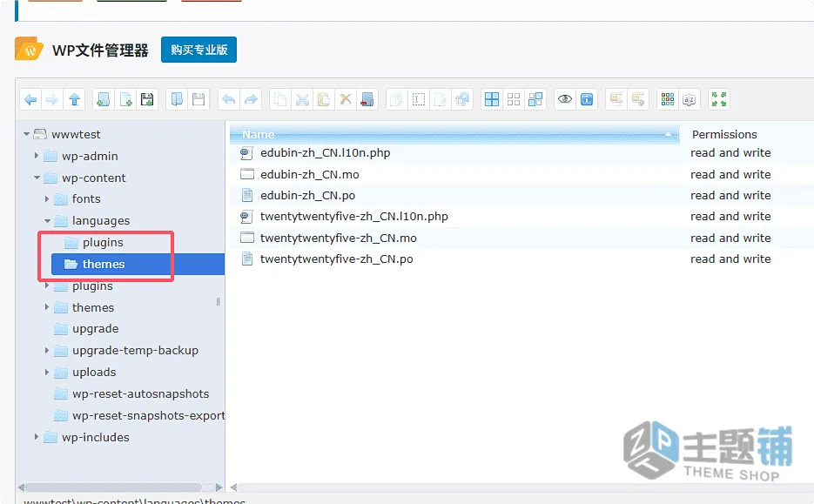Click the Back navigation arrow icon
This screenshot has width=814, height=504.
[30, 99]
